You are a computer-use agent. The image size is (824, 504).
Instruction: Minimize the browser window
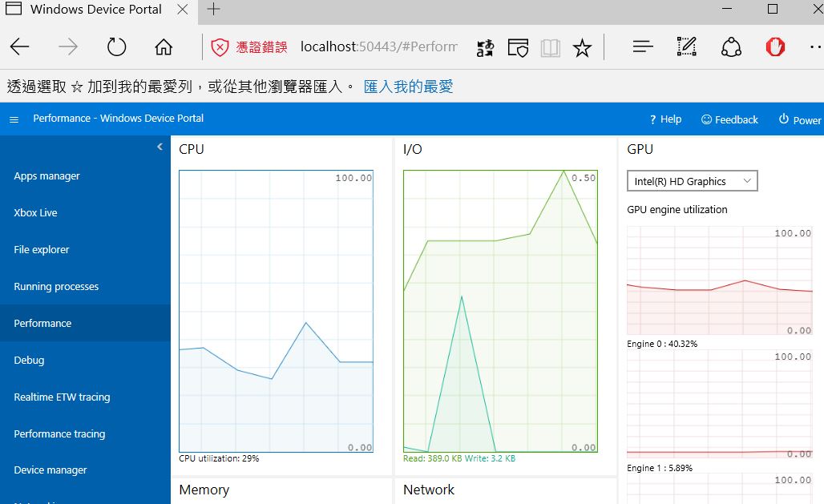pyautogui.click(x=727, y=9)
